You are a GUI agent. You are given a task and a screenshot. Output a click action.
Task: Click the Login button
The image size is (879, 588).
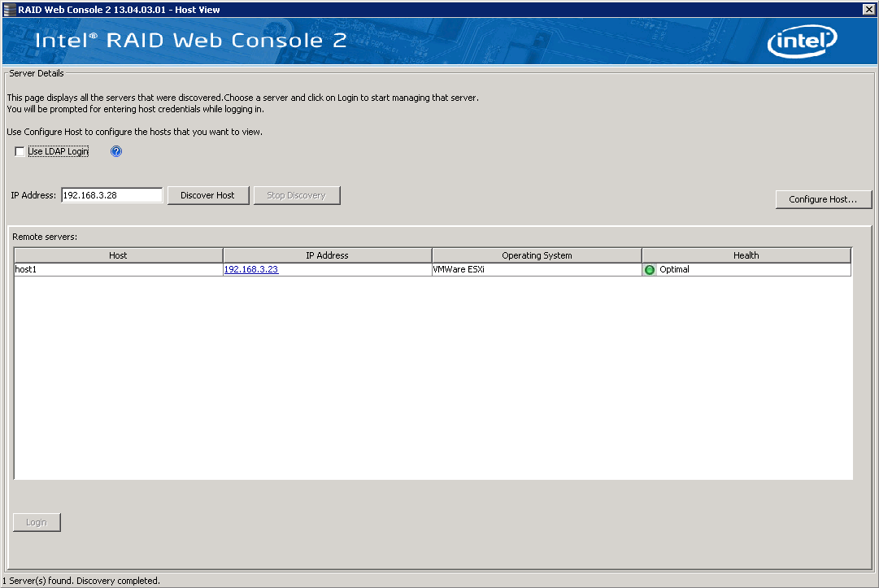37,522
